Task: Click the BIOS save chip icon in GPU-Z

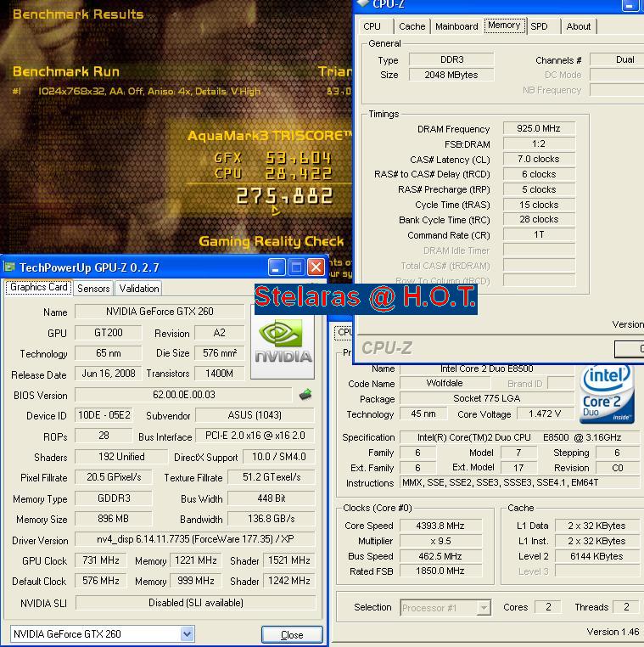Action: (x=305, y=395)
